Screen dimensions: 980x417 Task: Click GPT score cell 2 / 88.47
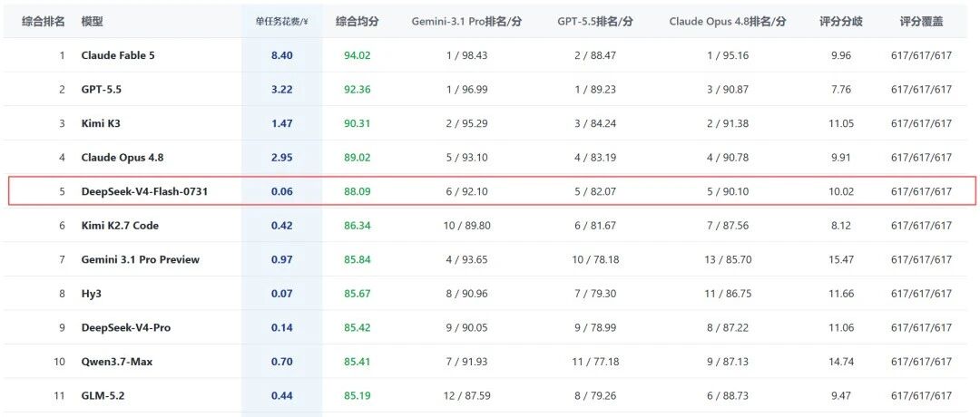point(595,55)
